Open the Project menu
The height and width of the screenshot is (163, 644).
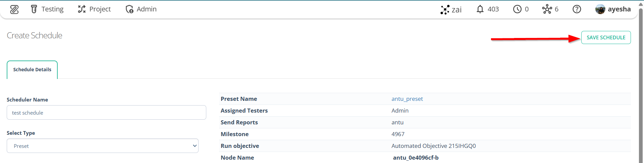coord(94,9)
